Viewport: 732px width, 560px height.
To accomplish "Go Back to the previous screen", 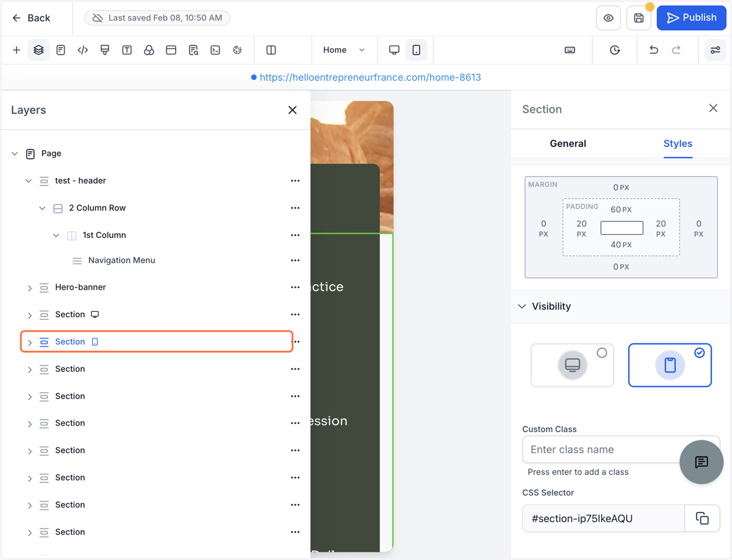I will point(31,18).
